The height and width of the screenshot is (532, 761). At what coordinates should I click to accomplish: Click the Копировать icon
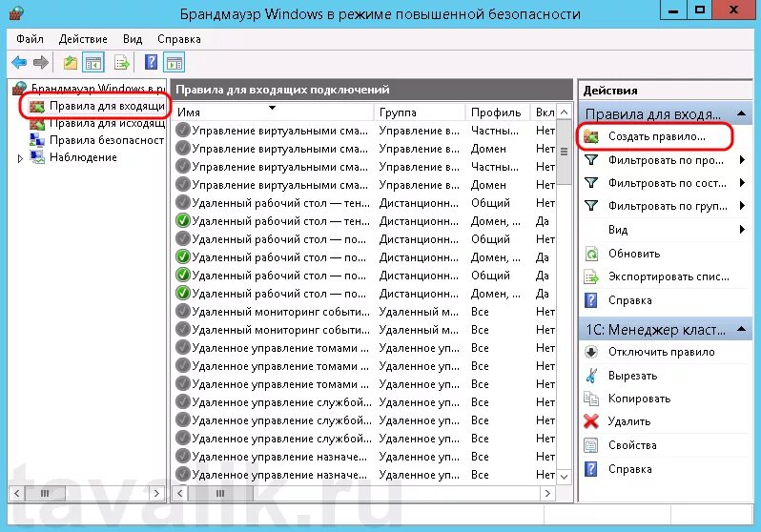point(591,399)
